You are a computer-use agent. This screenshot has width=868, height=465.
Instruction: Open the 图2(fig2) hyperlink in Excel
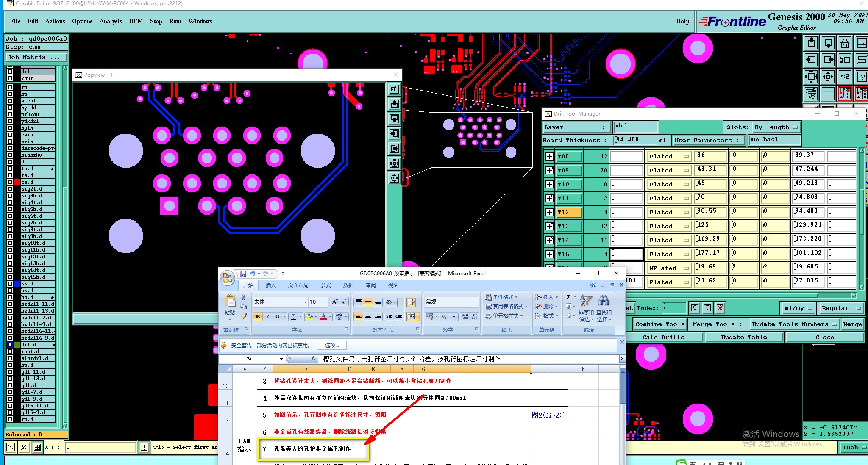coord(548,415)
